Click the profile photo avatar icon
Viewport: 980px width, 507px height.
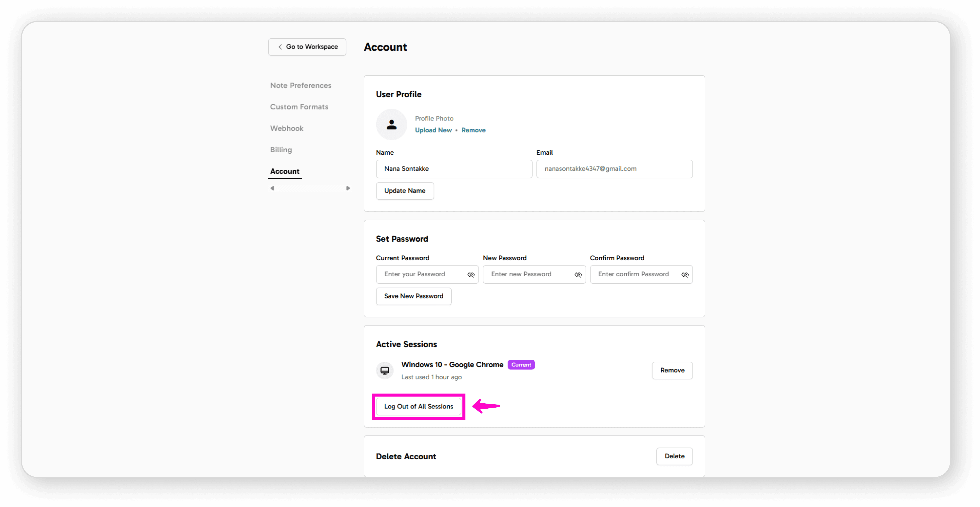tap(391, 124)
